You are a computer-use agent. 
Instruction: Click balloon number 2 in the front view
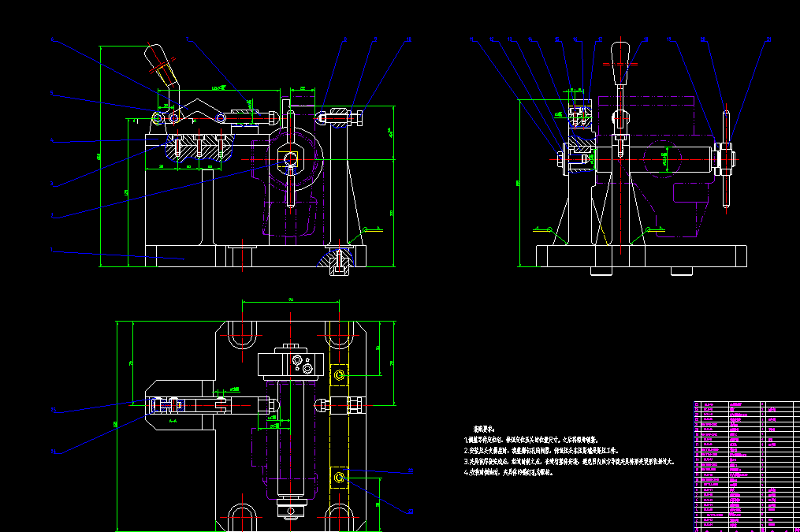[x=51, y=216]
